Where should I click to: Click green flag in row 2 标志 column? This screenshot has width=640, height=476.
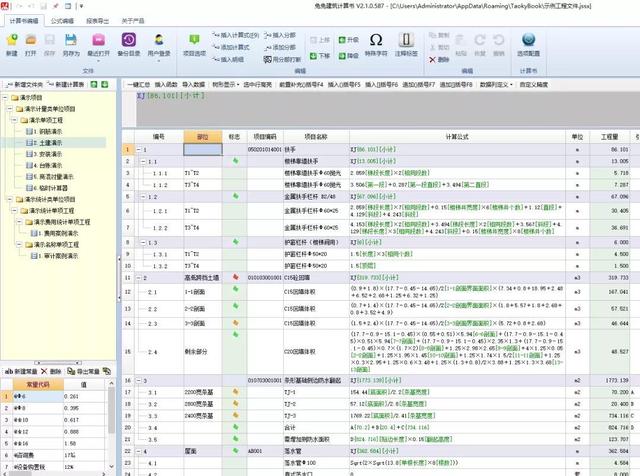pos(235,161)
